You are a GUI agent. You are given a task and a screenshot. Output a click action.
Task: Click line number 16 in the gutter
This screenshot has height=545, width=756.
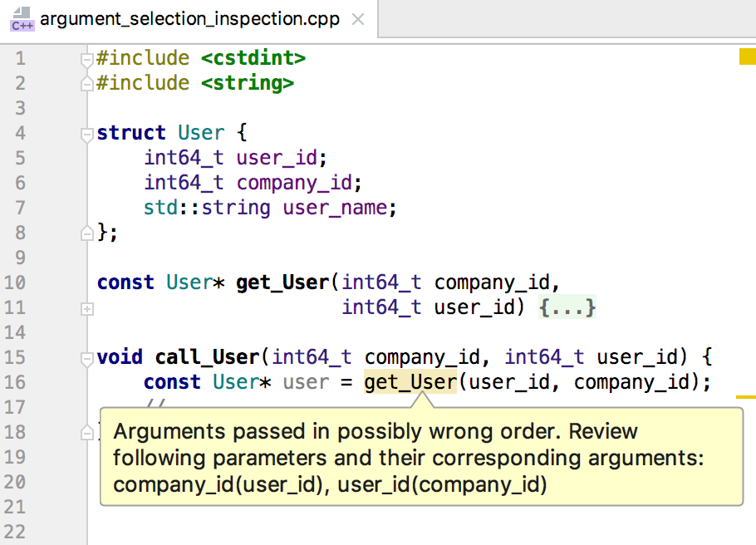pos(15,382)
